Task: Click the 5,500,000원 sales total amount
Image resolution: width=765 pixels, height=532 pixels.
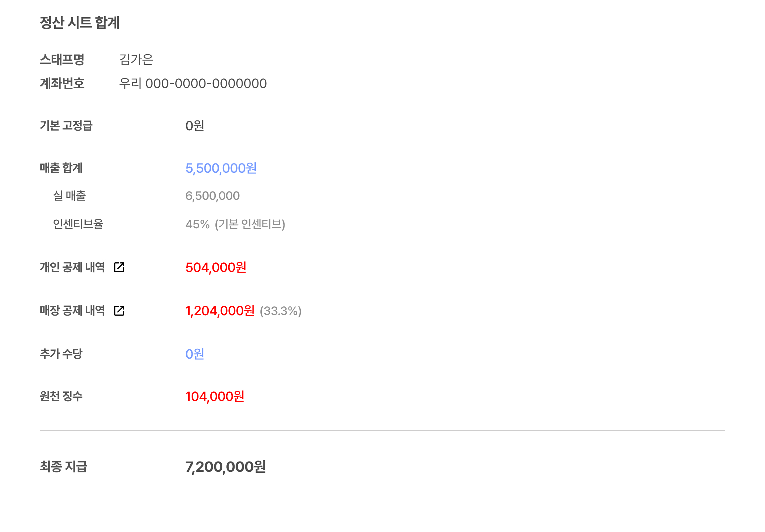Action: [221, 168]
